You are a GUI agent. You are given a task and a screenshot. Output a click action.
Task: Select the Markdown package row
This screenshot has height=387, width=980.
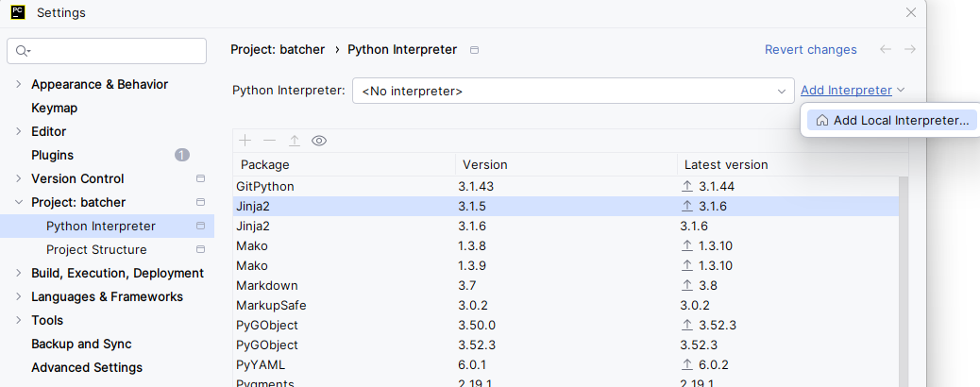[x=566, y=286]
